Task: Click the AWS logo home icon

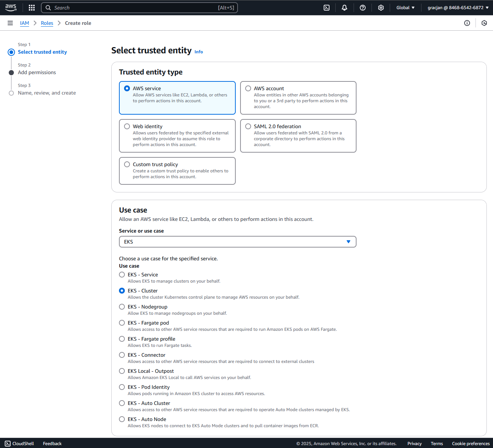Action: [x=11, y=8]
